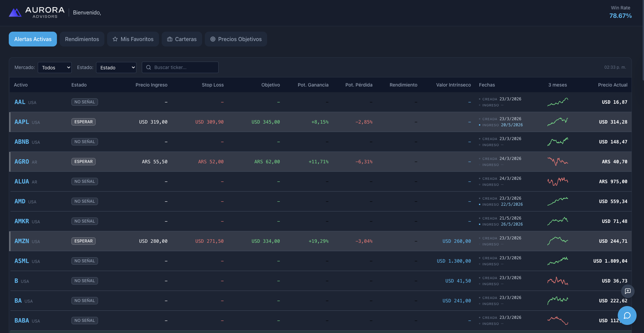Open the AGRO three-month sparkline chart

(557, 162)
